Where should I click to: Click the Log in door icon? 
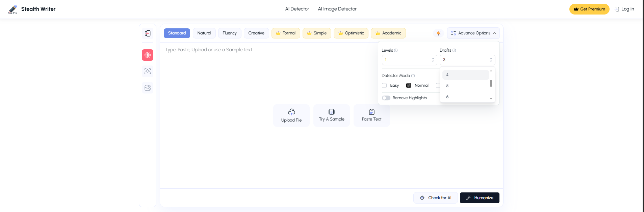click(617, 9)
